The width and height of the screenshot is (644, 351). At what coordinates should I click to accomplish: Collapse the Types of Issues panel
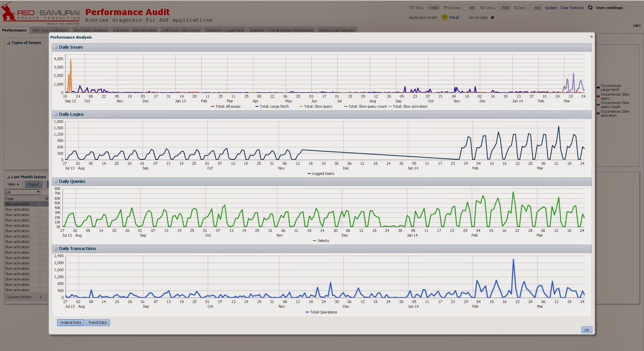point(9,43)
